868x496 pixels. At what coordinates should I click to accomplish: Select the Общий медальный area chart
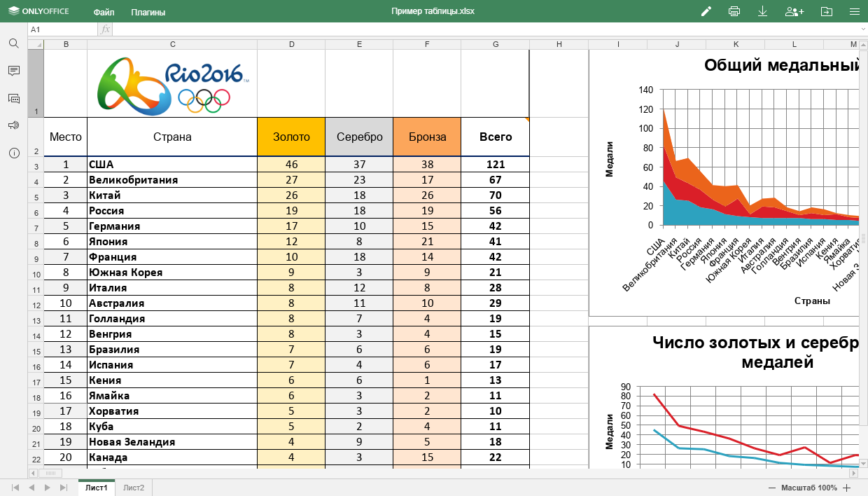[x=724, y=183]
